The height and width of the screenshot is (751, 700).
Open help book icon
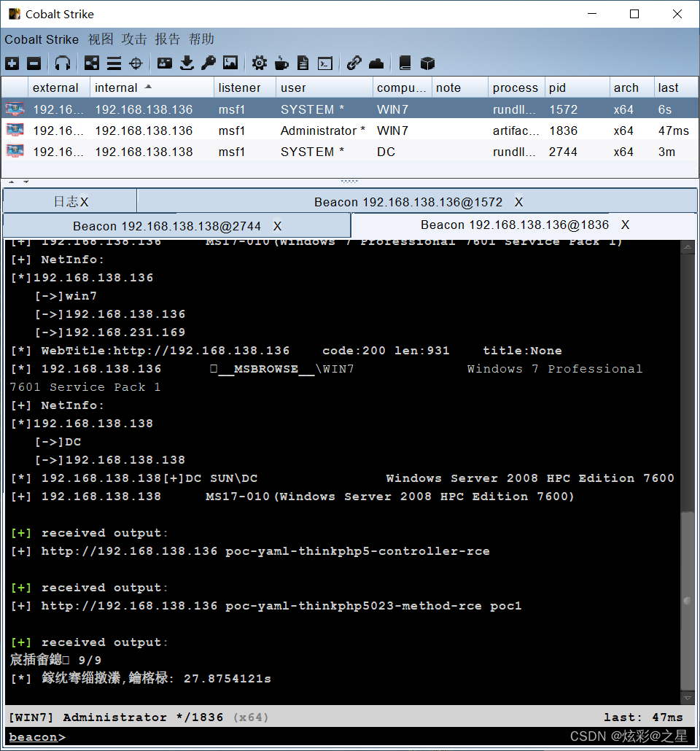[405, 63]
